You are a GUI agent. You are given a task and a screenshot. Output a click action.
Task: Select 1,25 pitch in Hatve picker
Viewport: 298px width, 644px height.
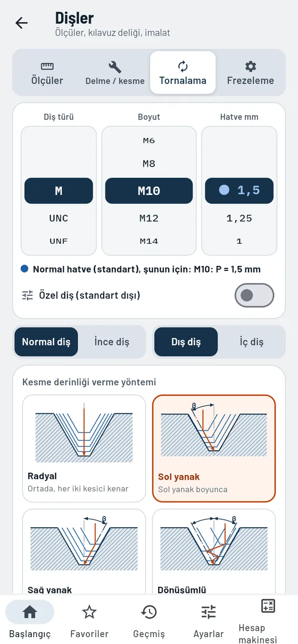click(239, 218)
